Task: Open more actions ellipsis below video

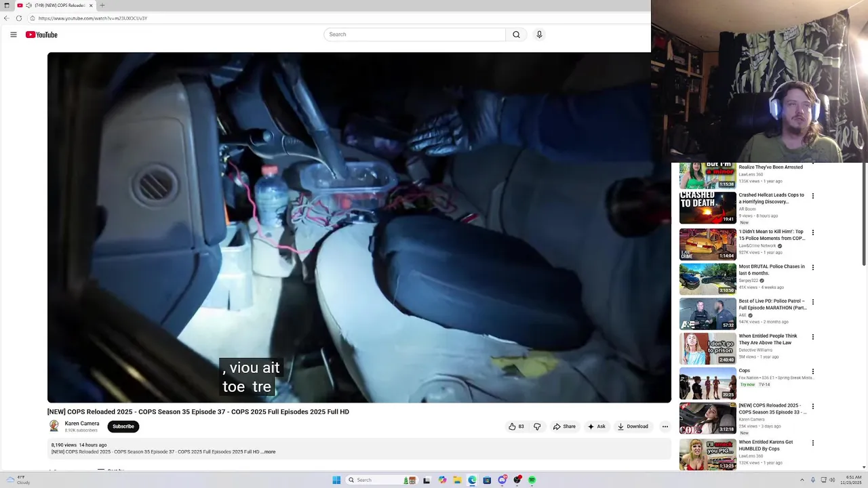Action: pos(665,426)
